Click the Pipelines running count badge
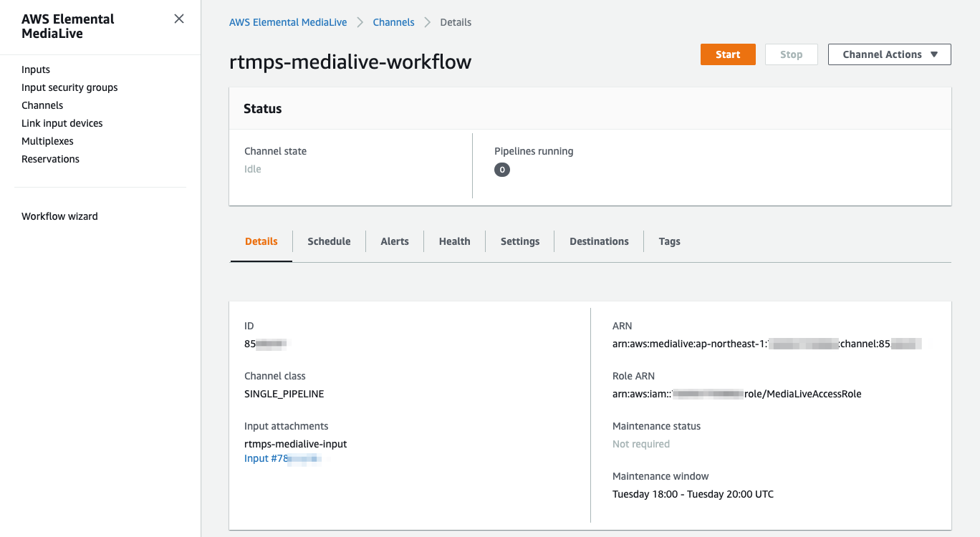 pyautogui.click(x=502, y=170)
